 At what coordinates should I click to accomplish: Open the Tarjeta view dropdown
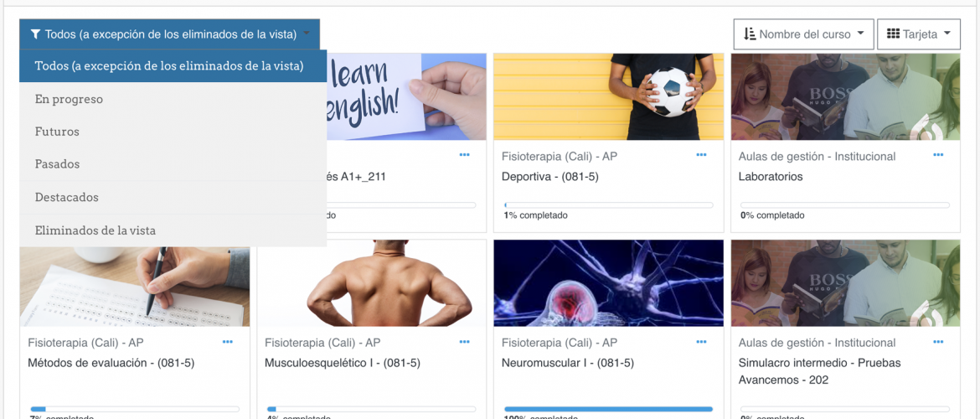[919, 34]
